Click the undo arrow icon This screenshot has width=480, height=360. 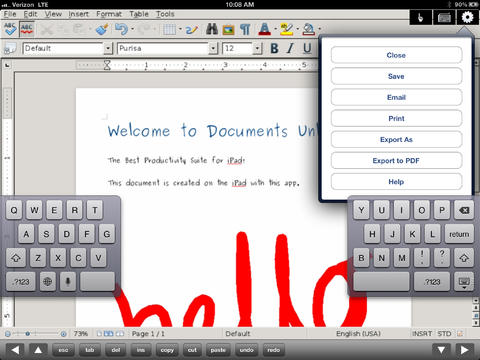point(121,29)
